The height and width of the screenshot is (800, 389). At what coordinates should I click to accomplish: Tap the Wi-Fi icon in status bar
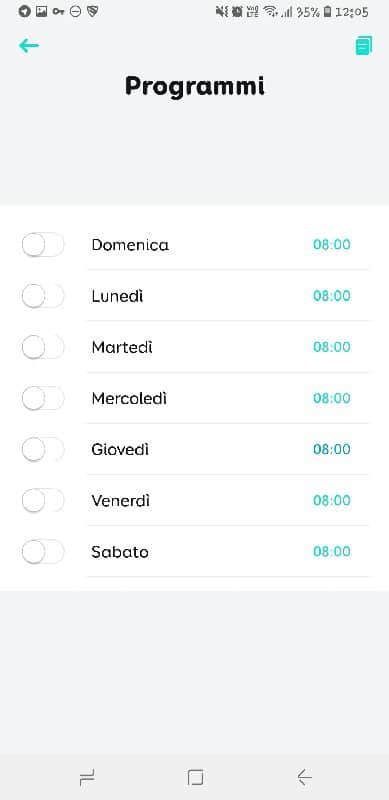(x=271, y=12)
